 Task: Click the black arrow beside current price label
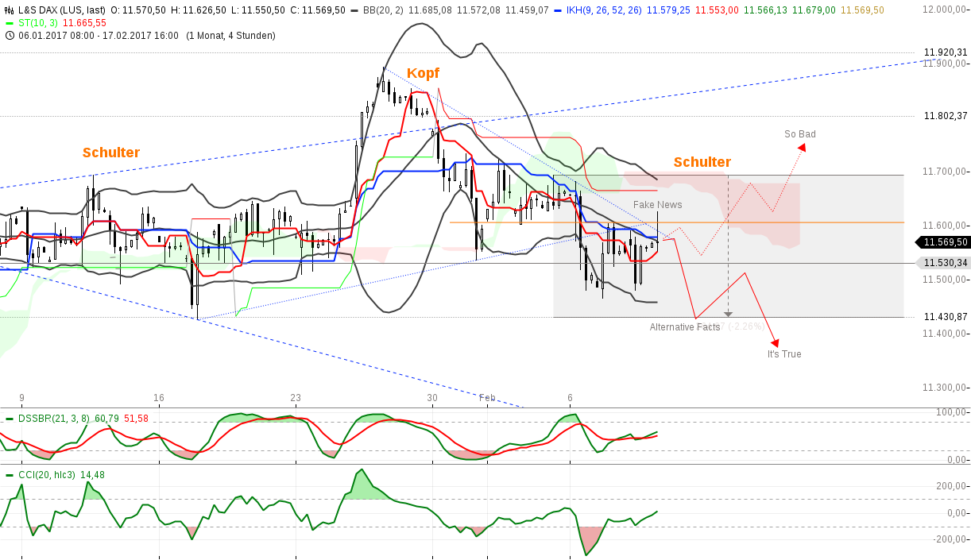point(919,242)
